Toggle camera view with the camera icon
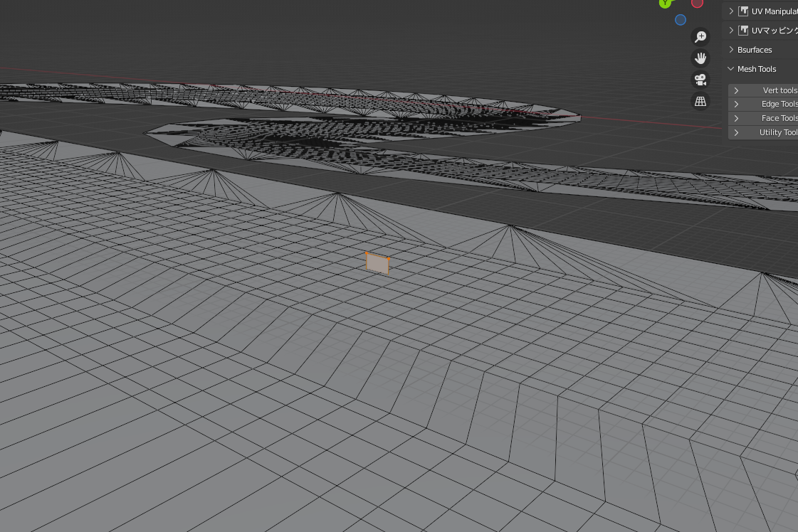Image resolution: width=798 pixels, height=532 pixels. (x=700, y=80)
